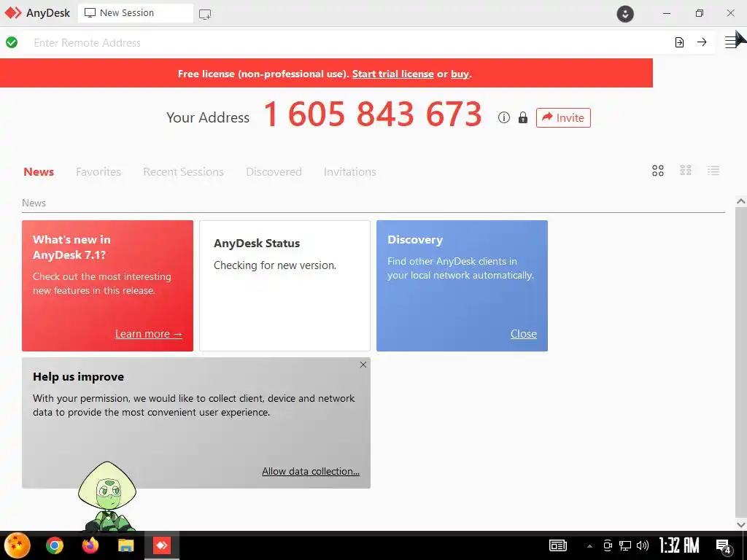Open the file transfer browse icon
The height and width of the screenshot is (560, 747).
(679, 42)
